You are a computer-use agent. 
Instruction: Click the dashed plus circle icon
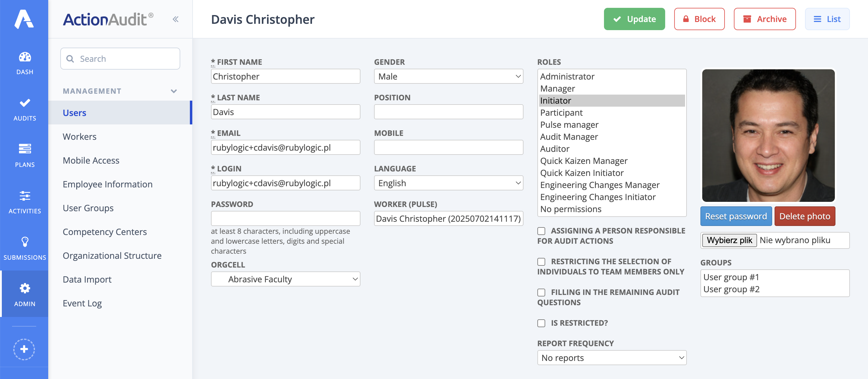click(x=24, y=349)
